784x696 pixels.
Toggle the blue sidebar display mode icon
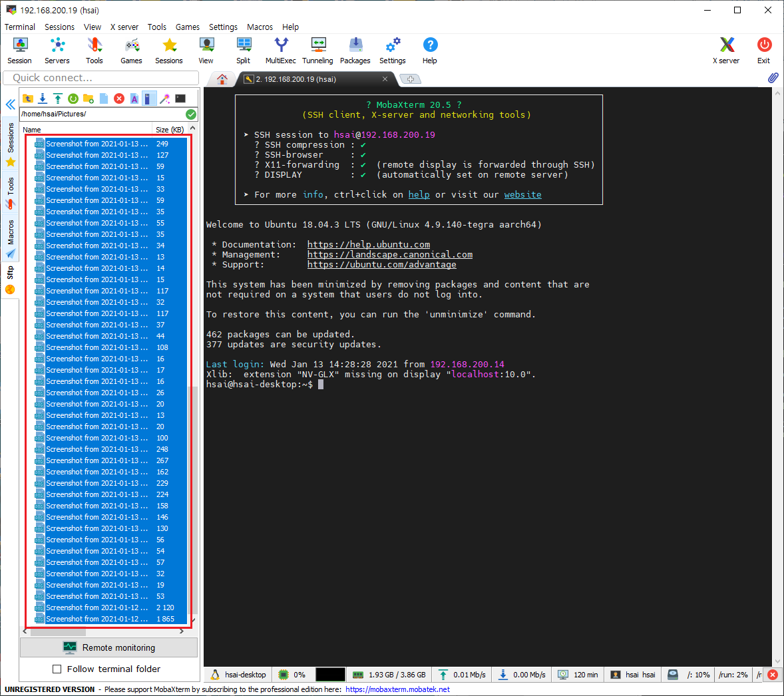click(149, 98)
